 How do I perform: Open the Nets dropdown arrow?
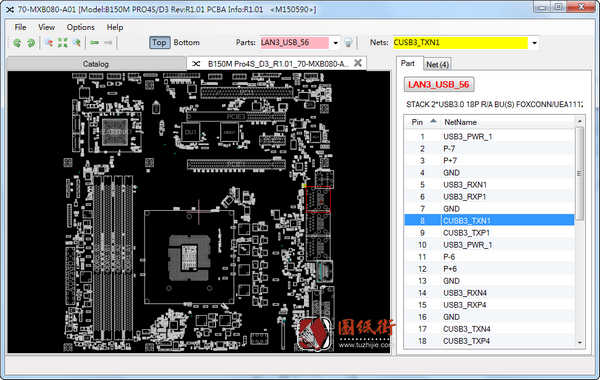point(534,43)
